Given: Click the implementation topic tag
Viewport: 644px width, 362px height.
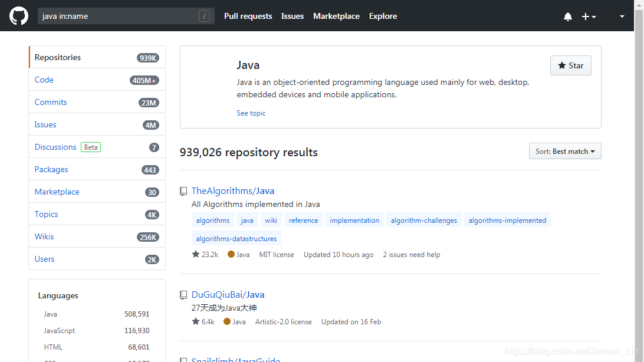Looking at the screenshot, I should [x=354, y=221].
